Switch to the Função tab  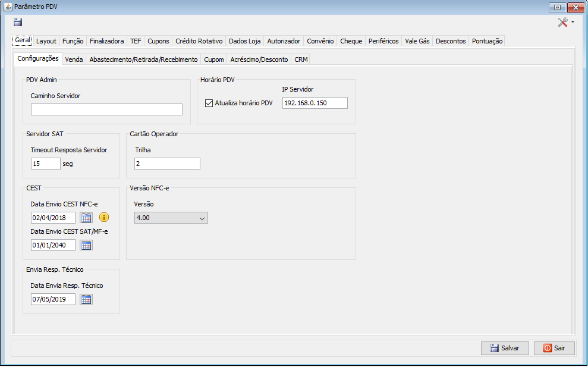pyautogui.click(x=73, y=41)
